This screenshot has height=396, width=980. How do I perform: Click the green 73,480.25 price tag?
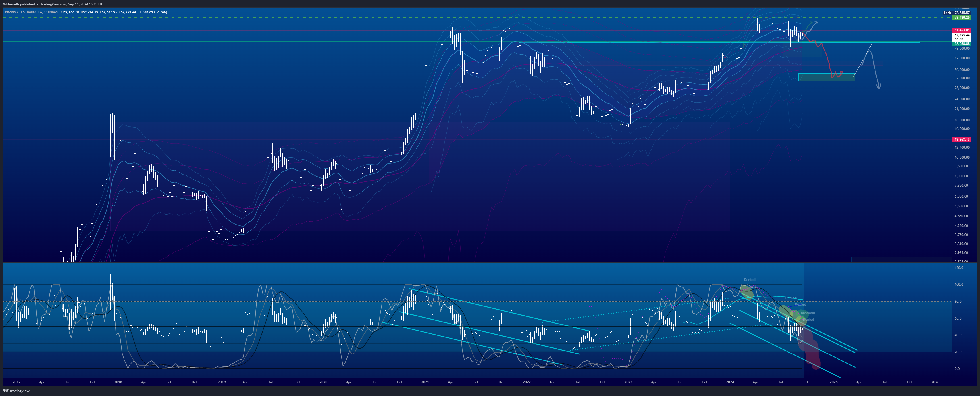(962, 18)
